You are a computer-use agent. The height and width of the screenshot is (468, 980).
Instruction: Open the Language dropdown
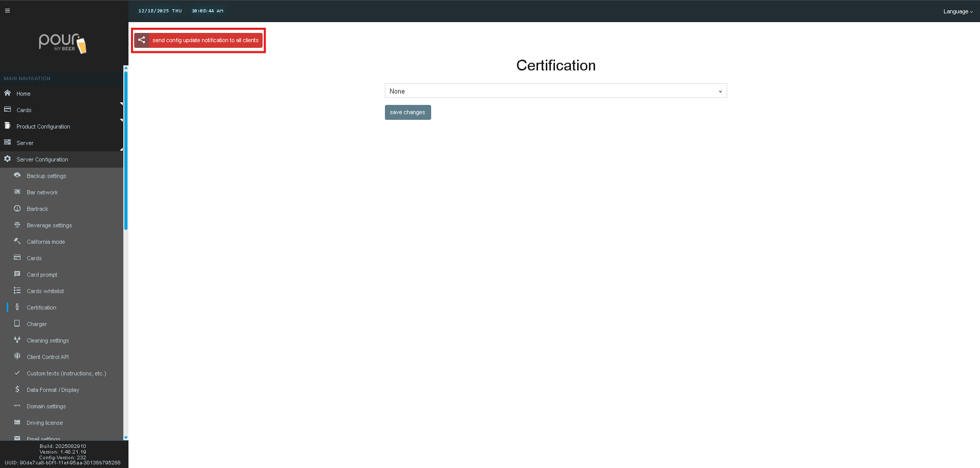click(957, 11)
